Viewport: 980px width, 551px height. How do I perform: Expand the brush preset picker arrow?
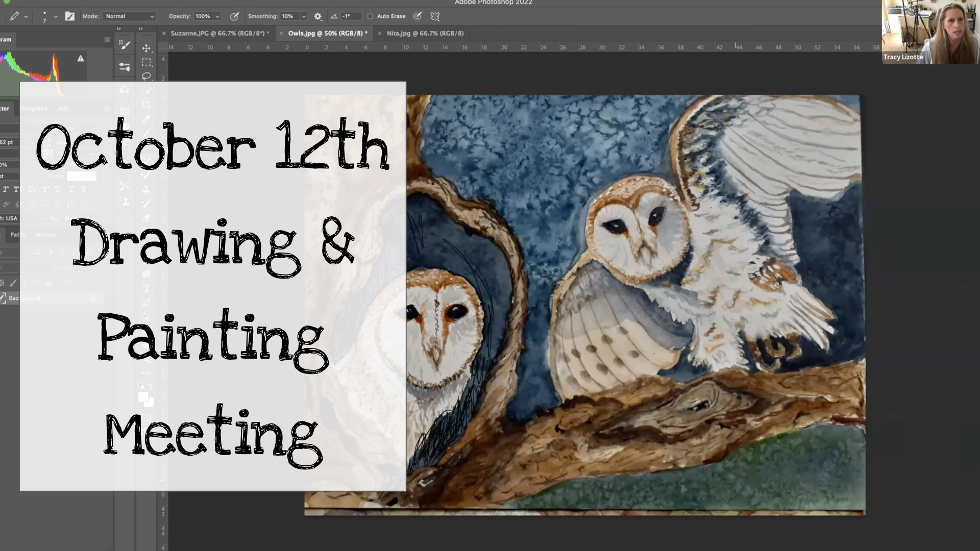tap(55, 17)
